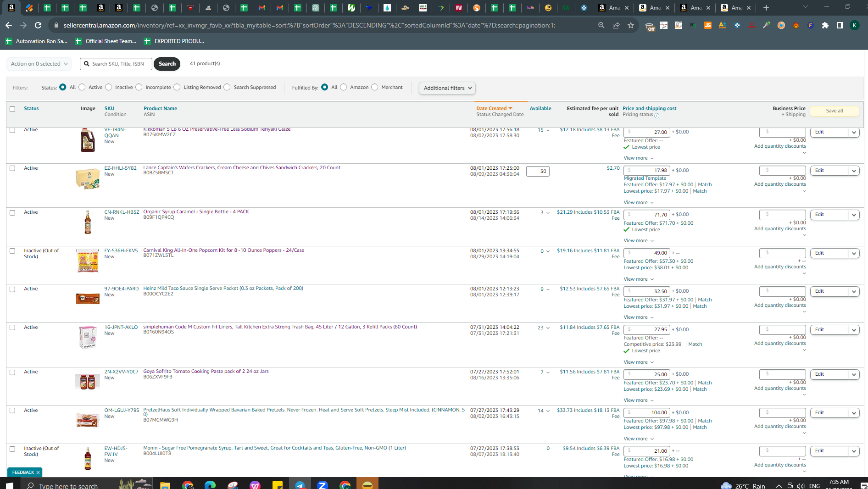
Task: Click the Search SKU, Title, ISBN field
Action: point(116,64)
